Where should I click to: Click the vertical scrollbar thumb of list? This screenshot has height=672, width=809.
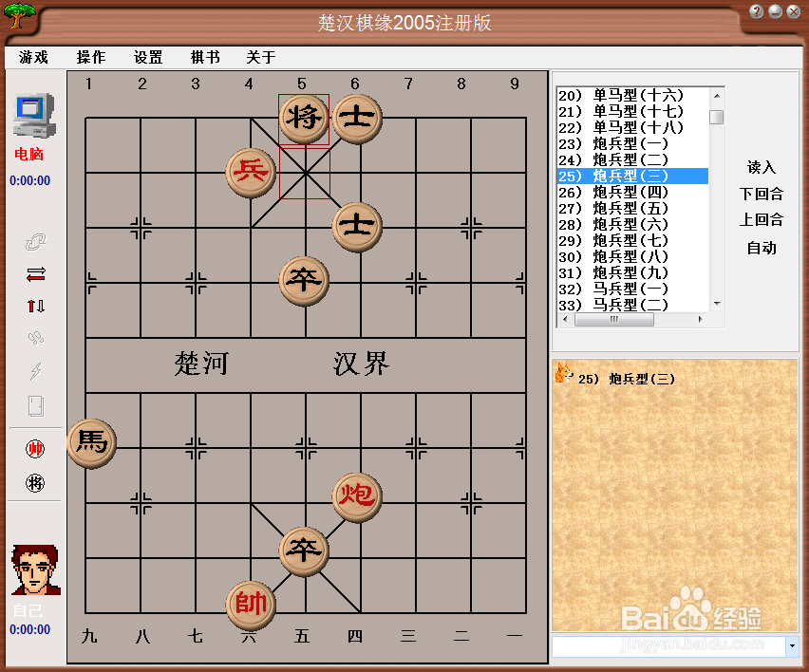tap(717, 117)
